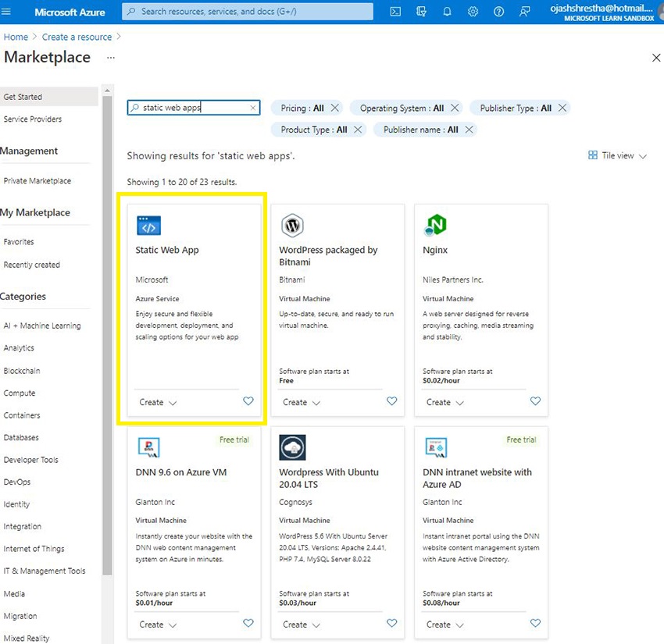Click the DNN intranet website logo

point(436,447)
